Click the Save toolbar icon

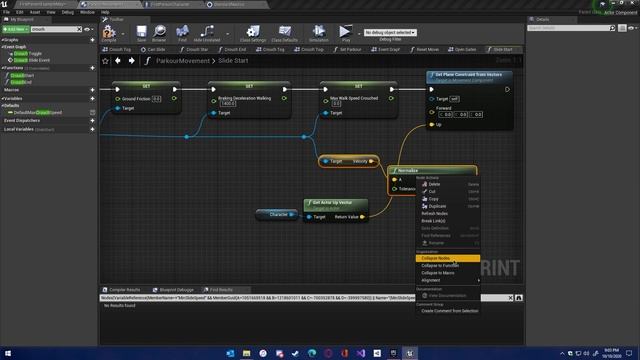click(141, 33)
